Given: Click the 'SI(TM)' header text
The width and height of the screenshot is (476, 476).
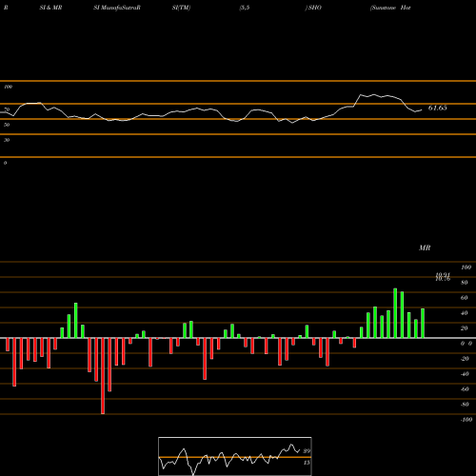Looking at the screenshot, I should coord(181,8).
